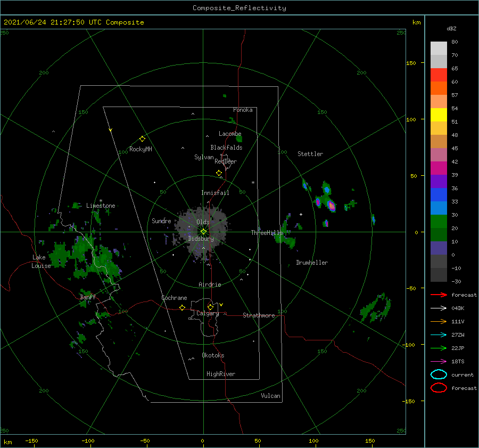Click the Sundre town label
Image resolution: width=479 pixels, height=448 pixels.
pos(161,221)
